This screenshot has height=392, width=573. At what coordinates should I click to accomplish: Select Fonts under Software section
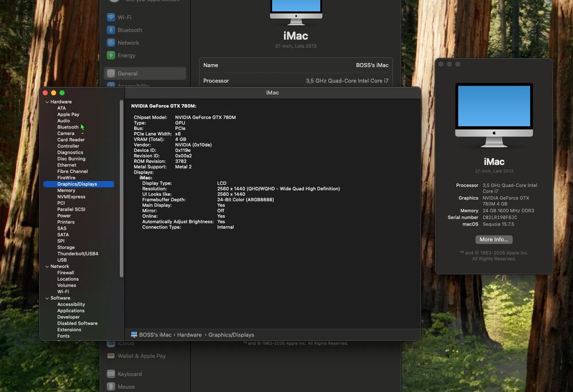click(x=63, y=336)
